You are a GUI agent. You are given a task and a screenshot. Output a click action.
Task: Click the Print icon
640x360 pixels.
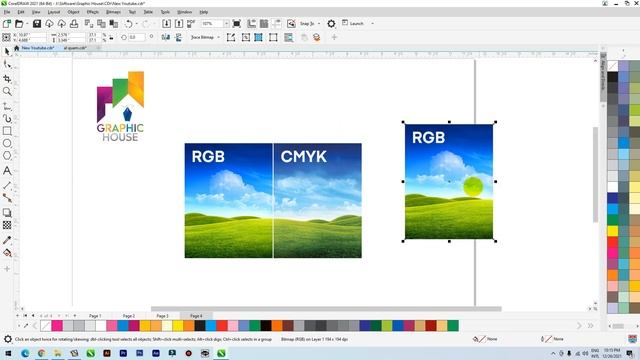coord(74,24)
